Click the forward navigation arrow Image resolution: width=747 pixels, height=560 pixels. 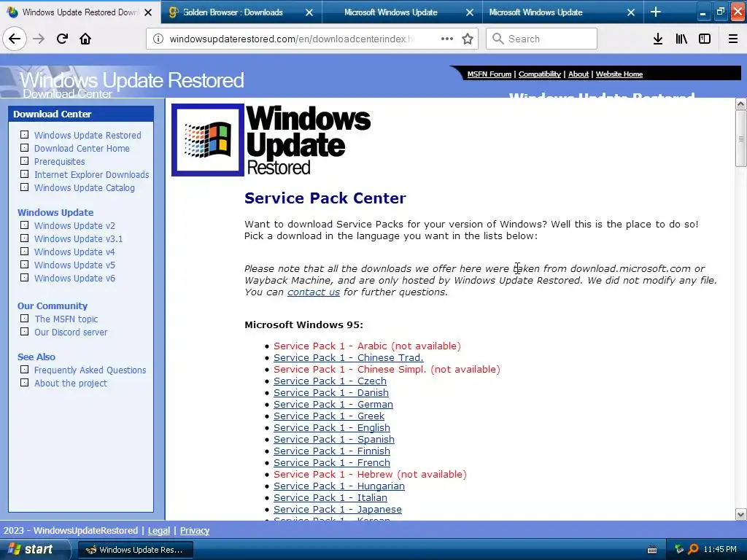[x=39, y=39]
